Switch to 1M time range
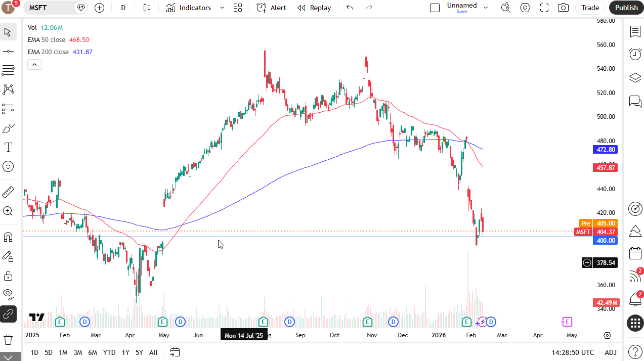 (63, 352)
